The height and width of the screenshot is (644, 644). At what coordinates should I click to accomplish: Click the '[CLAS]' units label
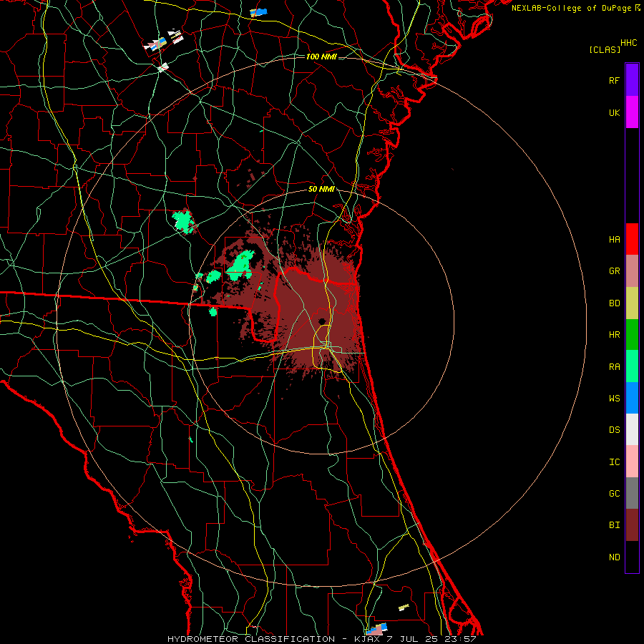[x=605, y=49]
